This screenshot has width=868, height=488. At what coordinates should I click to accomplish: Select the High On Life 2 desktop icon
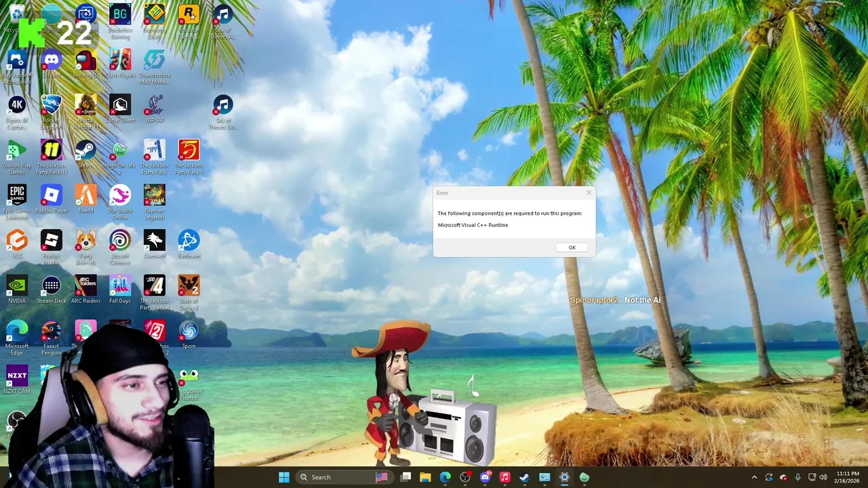click(x=120, y=157)
